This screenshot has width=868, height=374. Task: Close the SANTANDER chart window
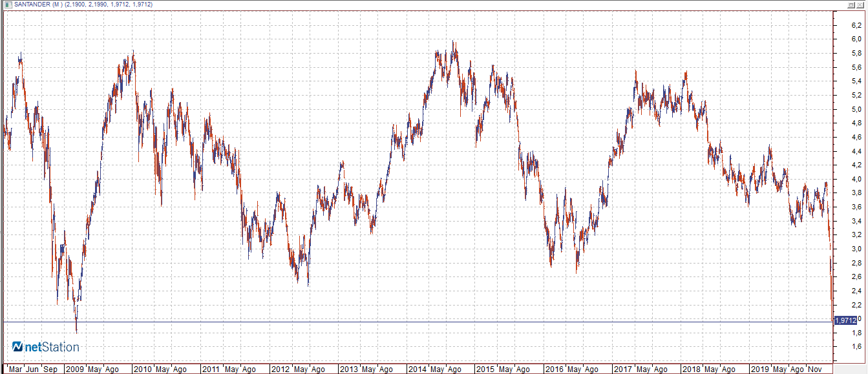click(x=861, y=5)
